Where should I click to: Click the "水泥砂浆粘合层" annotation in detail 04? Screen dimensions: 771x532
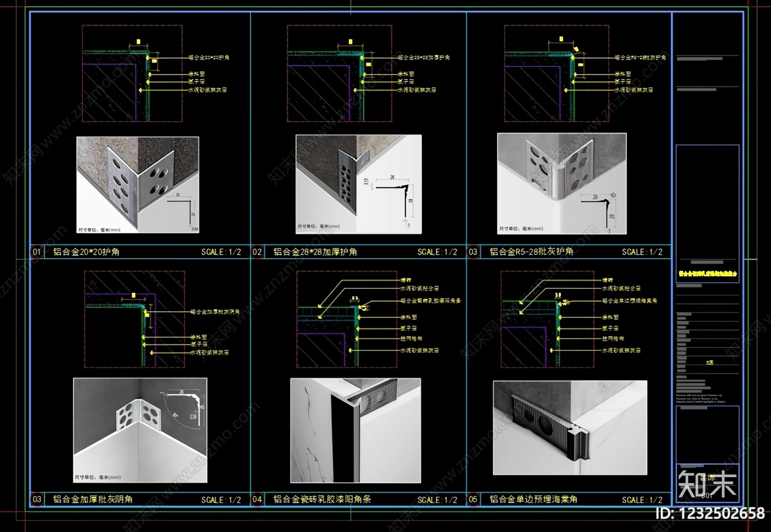pos(420,288)
